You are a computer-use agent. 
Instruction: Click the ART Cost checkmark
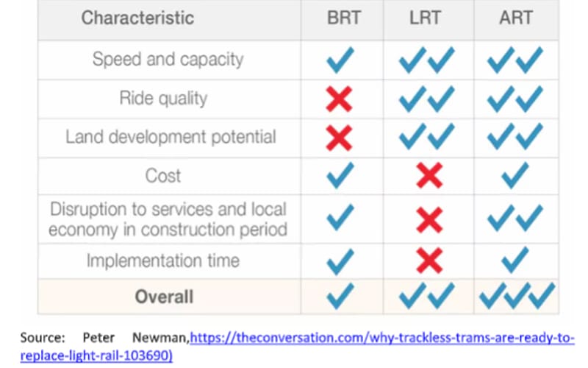click(x=514, y=176)
